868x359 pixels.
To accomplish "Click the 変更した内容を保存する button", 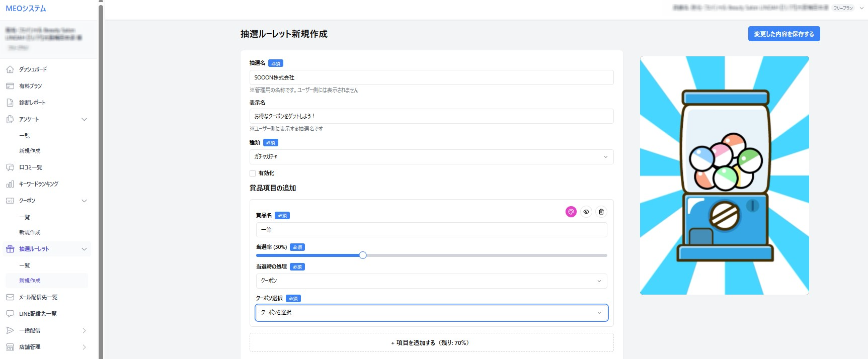I will 783,34.
